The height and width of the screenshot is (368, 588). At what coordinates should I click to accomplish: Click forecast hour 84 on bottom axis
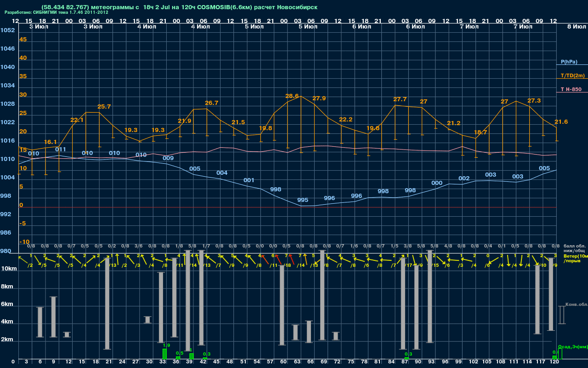pyautogui.click(x=392, y=362)
